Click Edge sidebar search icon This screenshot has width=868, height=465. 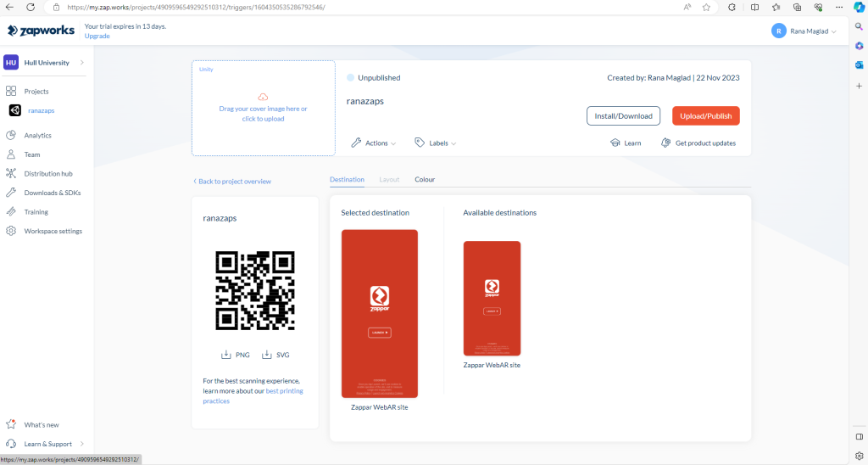coord(860,26)
